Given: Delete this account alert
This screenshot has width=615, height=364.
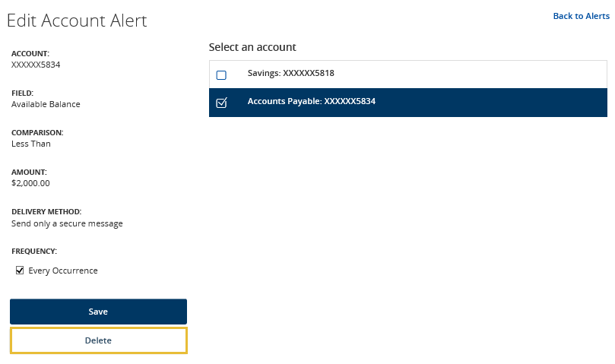Looking at the screenshot, I should pyautogui.click(x=99, y=340).
